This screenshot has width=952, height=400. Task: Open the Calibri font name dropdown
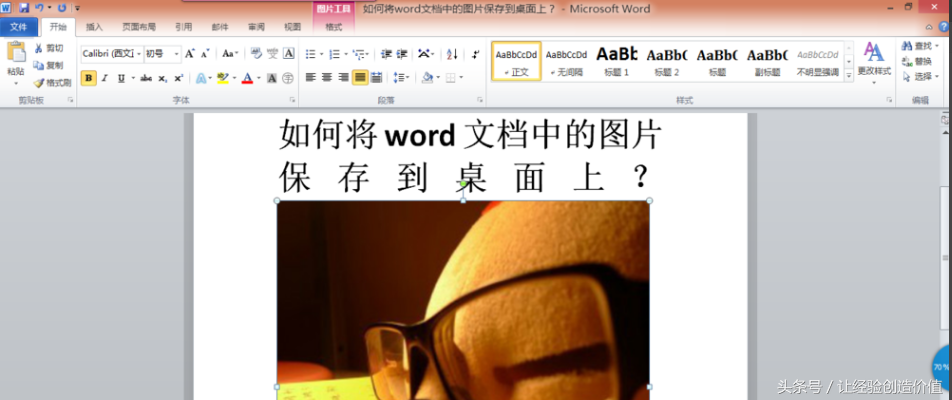click(x=139, y=54)
